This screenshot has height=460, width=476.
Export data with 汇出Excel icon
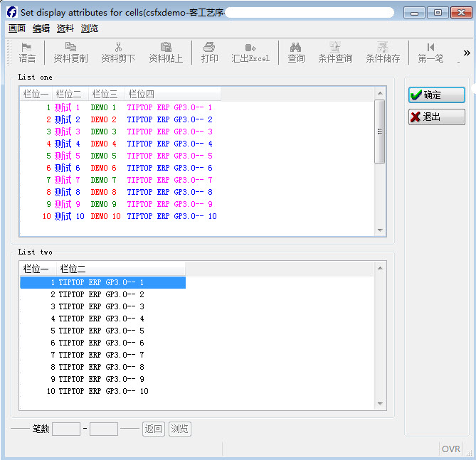click(250, 47)
